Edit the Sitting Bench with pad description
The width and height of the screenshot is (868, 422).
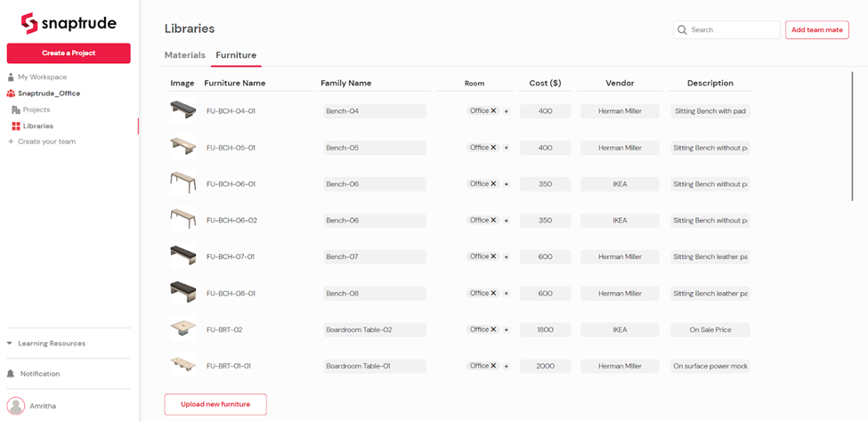[x=710, y=111]
